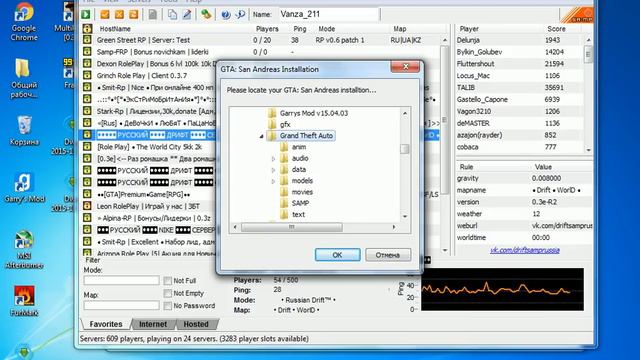Click Отмена to cancel installation dialog
This screenshot has height=360, width=640.
coord(388,255)
